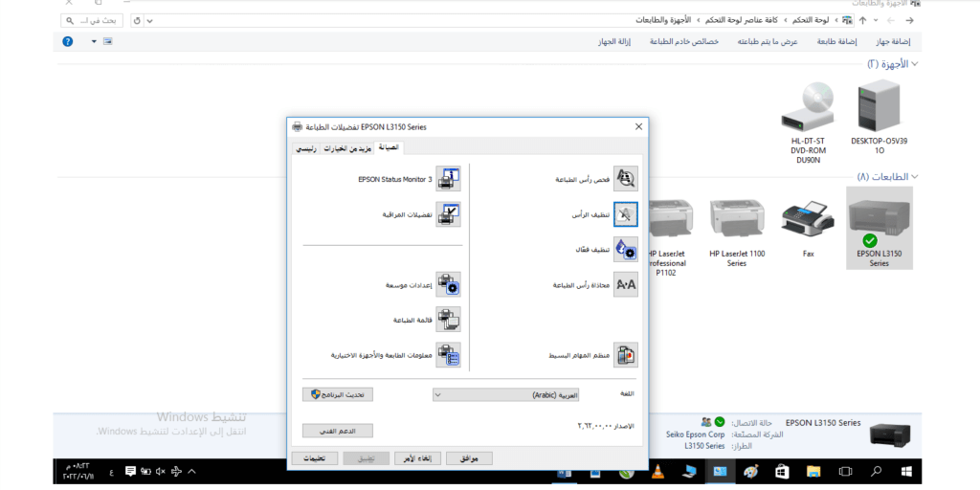The image size is (980, 490).
Task: Open VLC from the taskbar
Action: coord(657,471)
